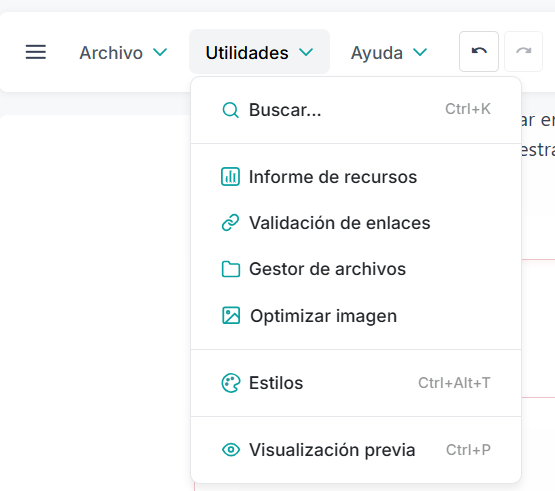Click the undo arrow button

(x=479, y=51)
